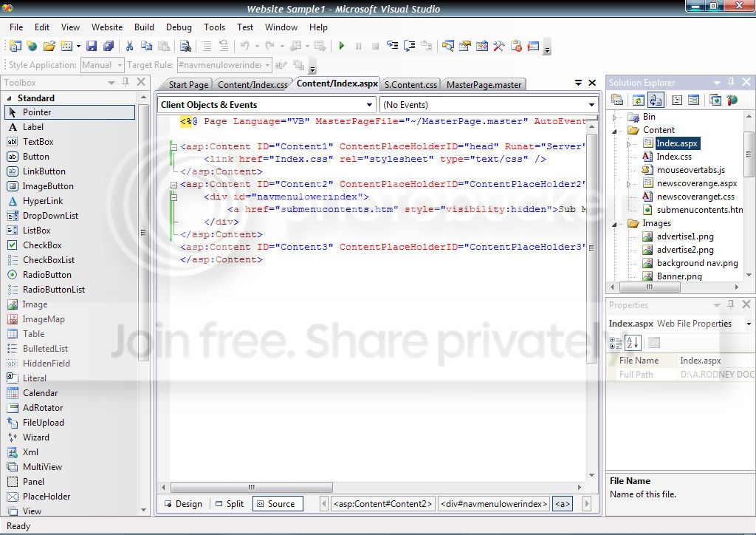Click Solution Explorer vertical scrollbar thumb

pyautogui.click(x=749, y=154)
